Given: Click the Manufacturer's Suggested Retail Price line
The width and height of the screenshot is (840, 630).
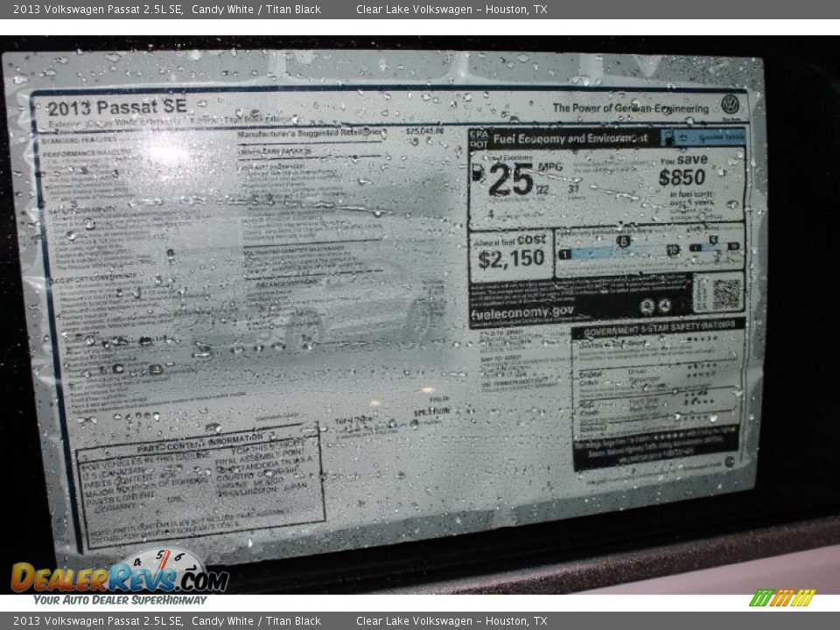Looking at the screenshot, I should tap(310, 134).
